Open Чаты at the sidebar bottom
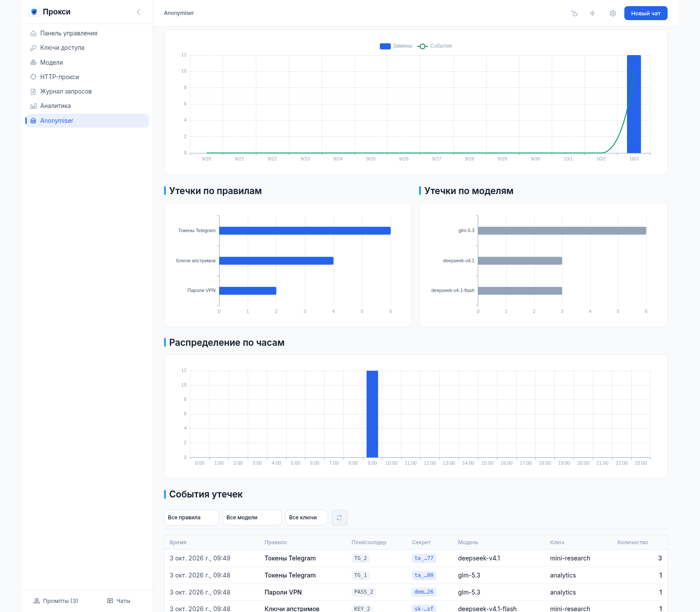Viewport: 700px width, 612px height. pos(119,601)
